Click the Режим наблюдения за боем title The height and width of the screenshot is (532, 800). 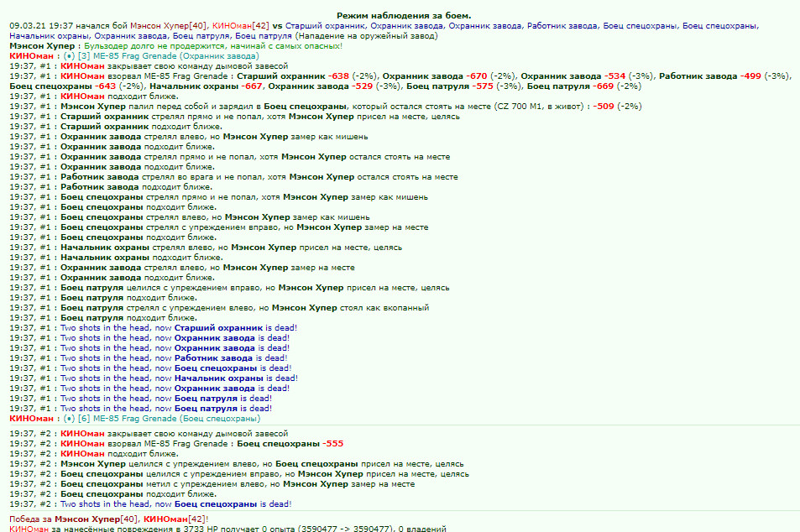[404, 16]
